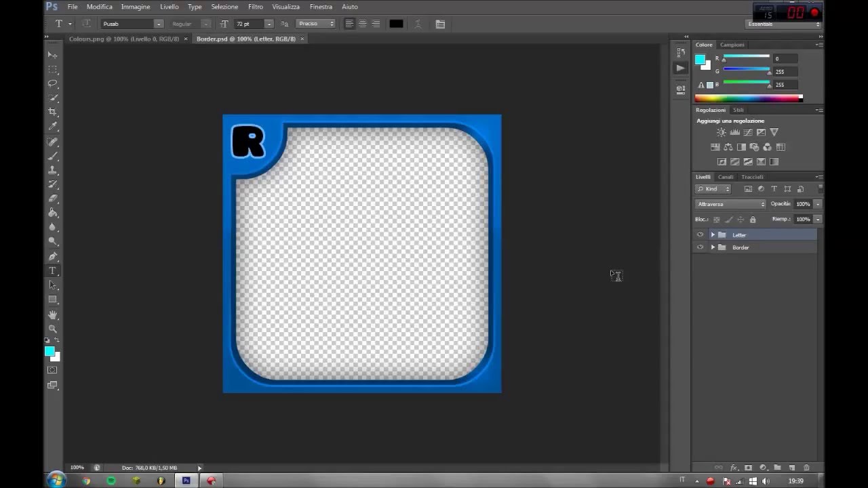Switch to the Canali tab
Screen dimensions: 868x488
coord(726,177)
